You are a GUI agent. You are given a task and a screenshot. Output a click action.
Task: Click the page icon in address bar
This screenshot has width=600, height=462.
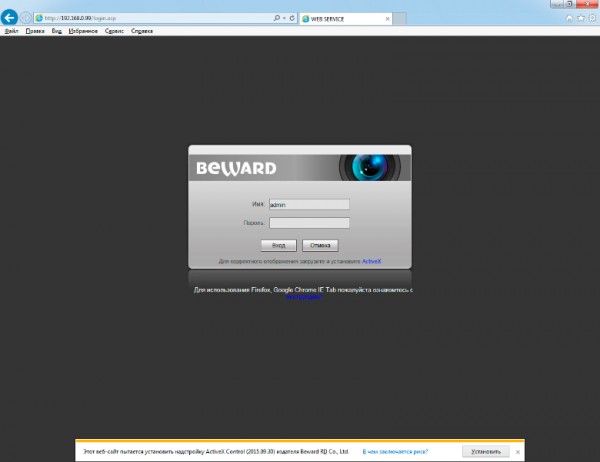(x=39, y=18)
